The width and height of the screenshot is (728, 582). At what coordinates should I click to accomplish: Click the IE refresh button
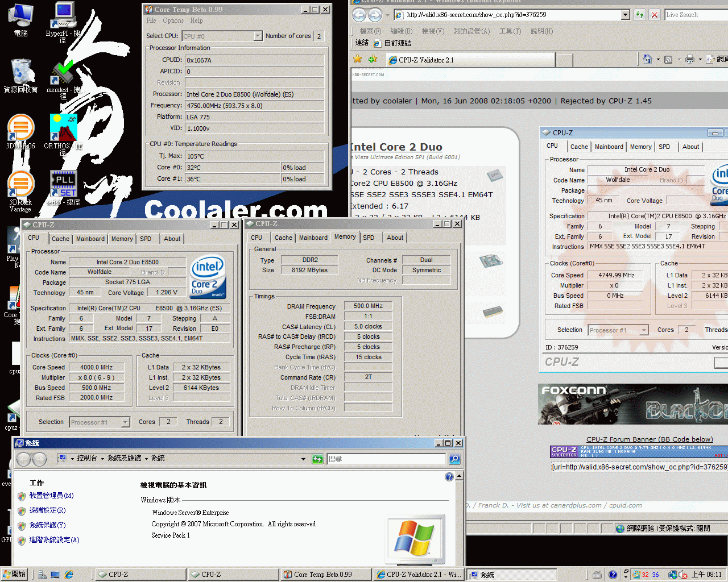tap(640, 15)
